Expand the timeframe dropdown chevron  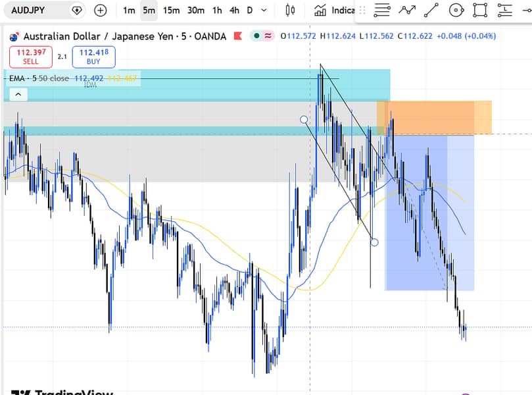pyautogui.click(x=264, y=11)
